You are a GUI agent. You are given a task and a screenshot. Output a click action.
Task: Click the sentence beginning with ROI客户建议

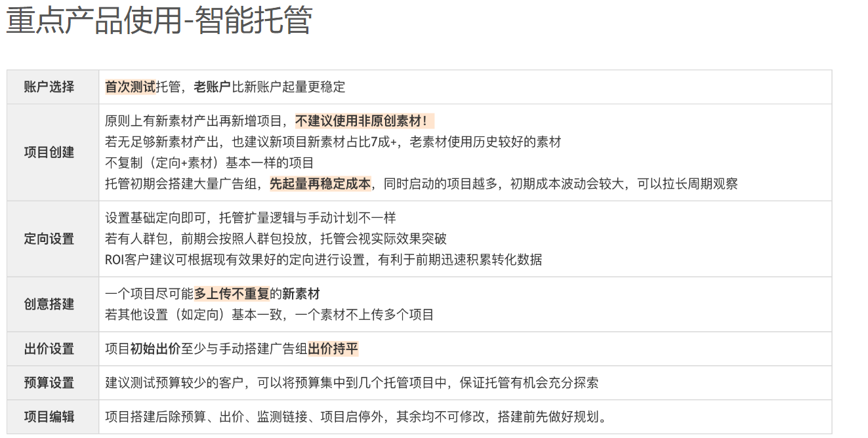click(x=323, y=260)
